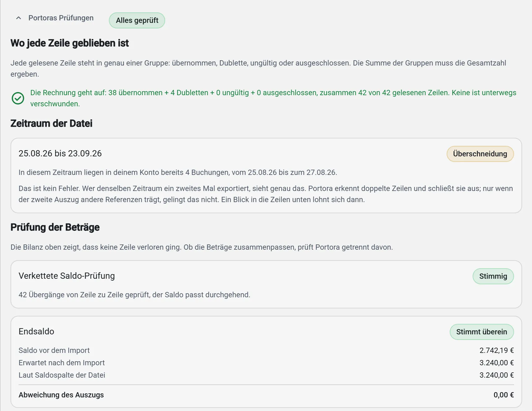532x411 pixels.
Task: Click the paragraph Jede gelesene Zeile steht
Action: [x=258, y=69]
